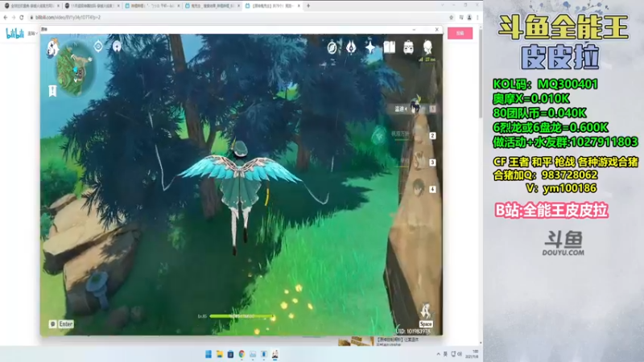Switch to the second browser tab

[x=92, y=6]
